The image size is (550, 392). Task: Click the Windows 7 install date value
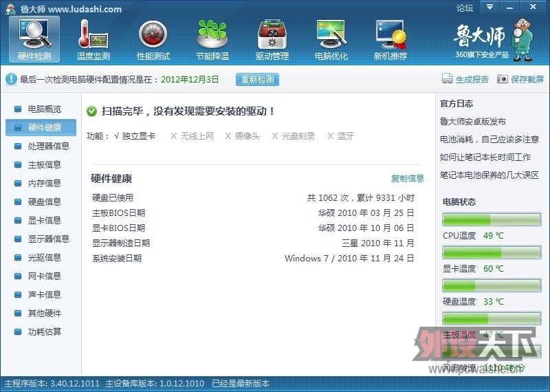pos(349,259)
